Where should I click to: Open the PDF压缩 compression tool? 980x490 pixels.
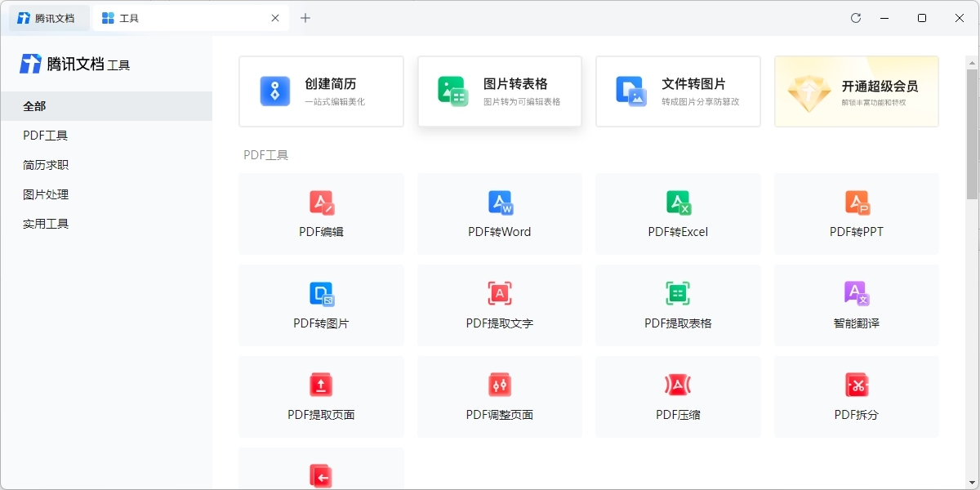pyautogui.click(x=678, y=397)
